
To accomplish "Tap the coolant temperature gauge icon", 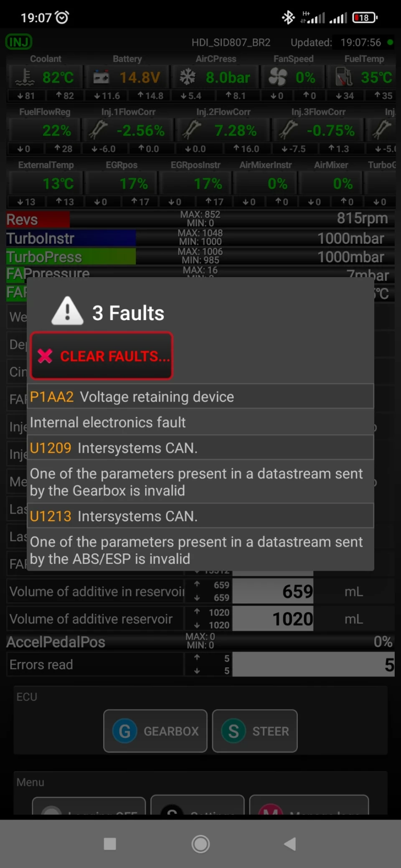I will (x=25, y=77).
